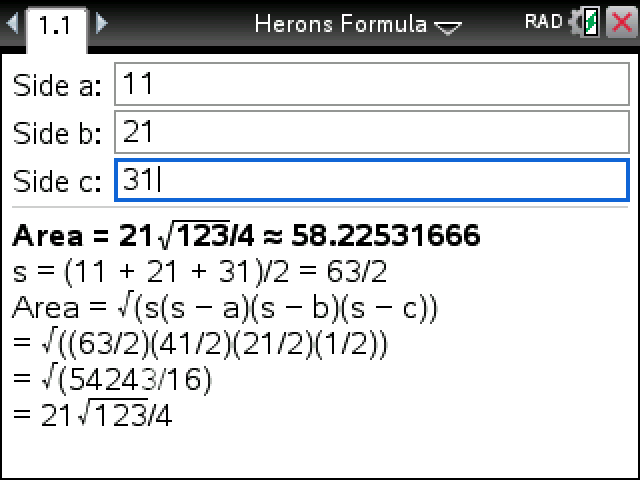
Task: Focus the Side a input field
Action: point(372,84)
